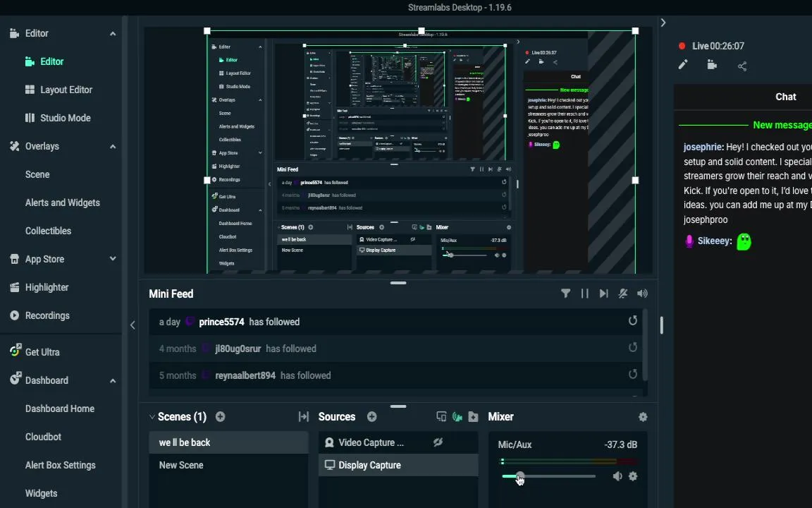Open Widgets page
Viewport: 812px width, 508px height.
pos(41,493)
